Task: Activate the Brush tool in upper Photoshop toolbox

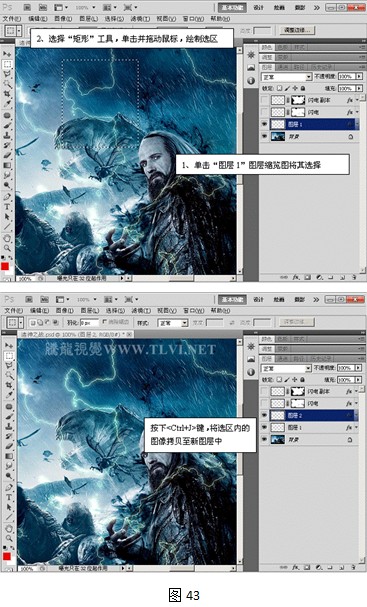Action: tap(7, 125)
